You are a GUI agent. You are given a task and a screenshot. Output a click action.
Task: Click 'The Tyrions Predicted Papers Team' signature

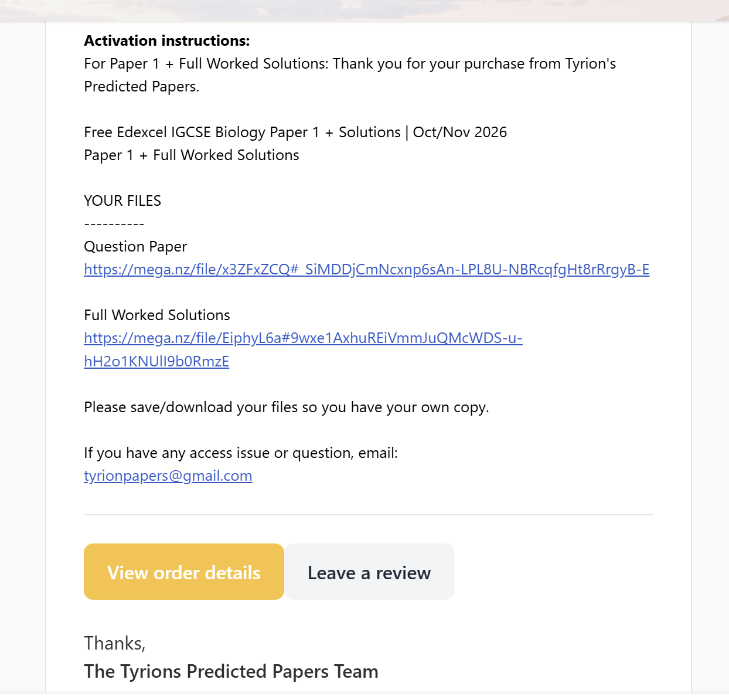coord(231,671)
